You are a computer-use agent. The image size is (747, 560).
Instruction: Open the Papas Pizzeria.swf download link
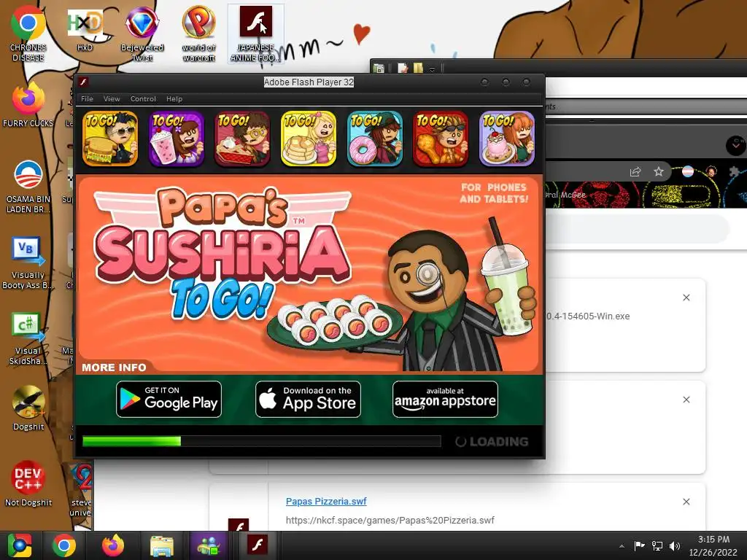(326, 501)
